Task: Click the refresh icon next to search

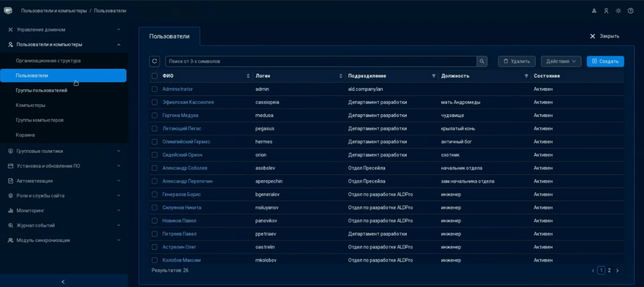Action: point(155,61)
